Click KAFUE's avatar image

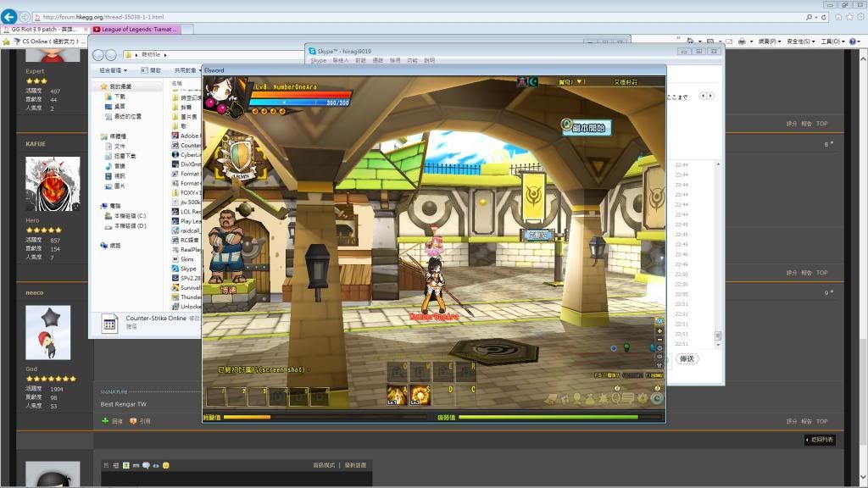53,184
